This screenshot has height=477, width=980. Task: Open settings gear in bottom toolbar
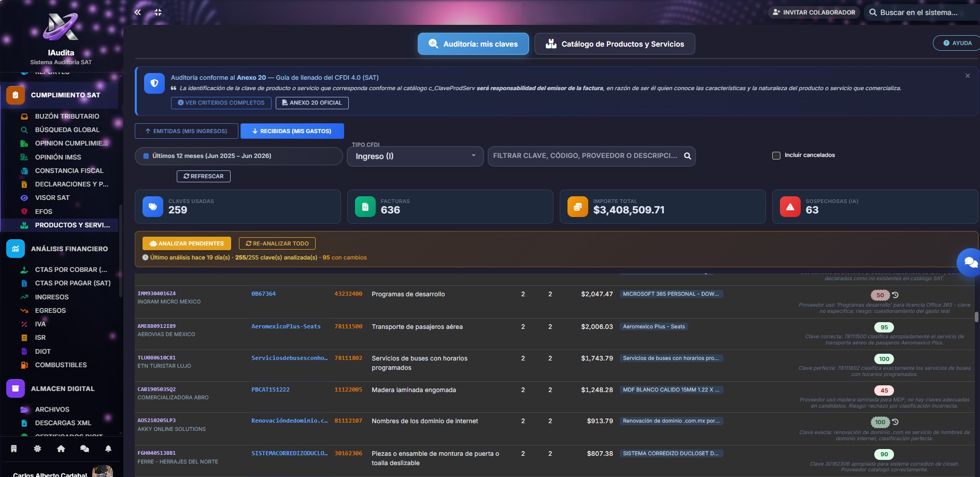tap(37, 449)
